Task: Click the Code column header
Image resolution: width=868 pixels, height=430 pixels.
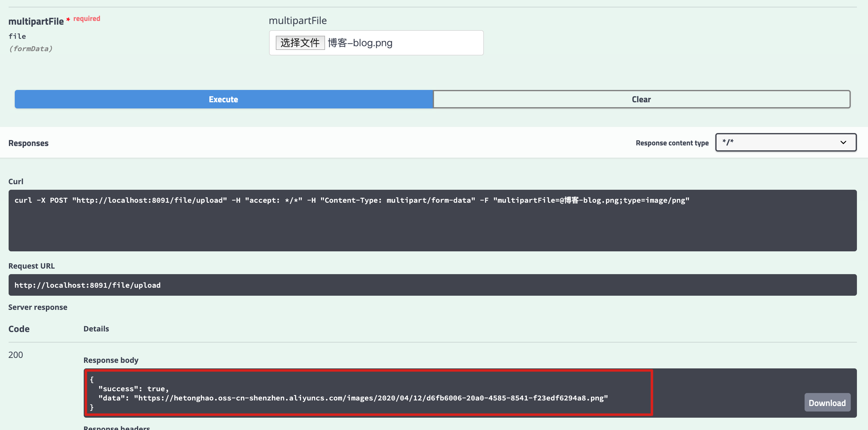Action: 19,329
